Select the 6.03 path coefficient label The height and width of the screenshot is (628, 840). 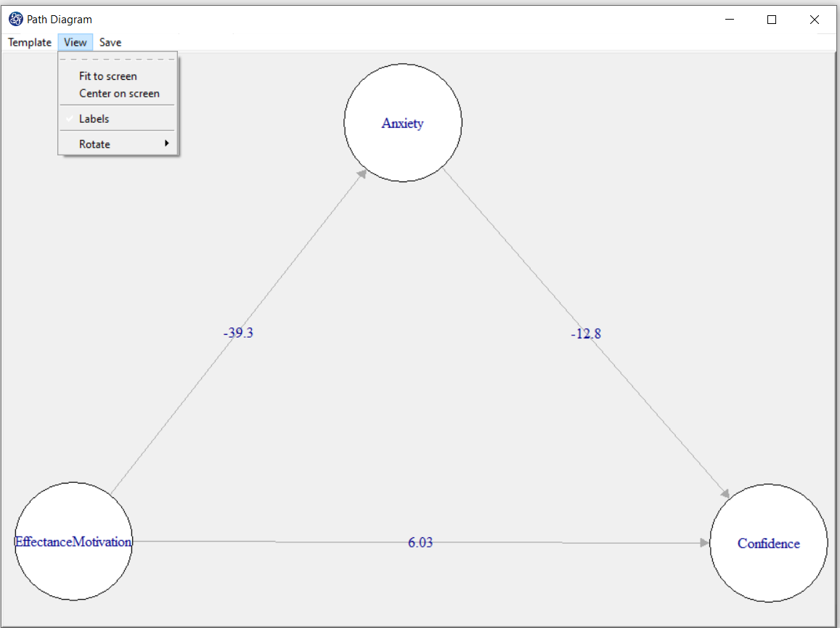[420, 542]
